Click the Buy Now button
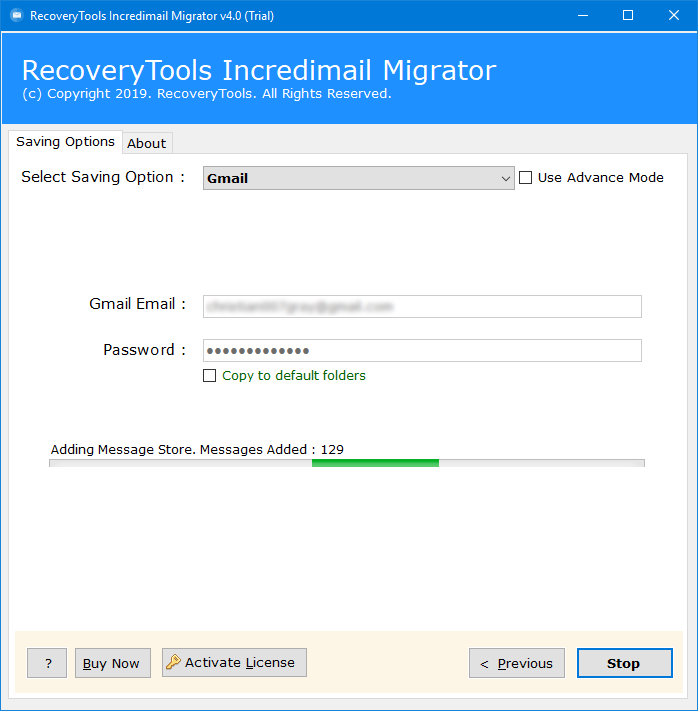Screen dimensions: 698x711 (112, 663)
